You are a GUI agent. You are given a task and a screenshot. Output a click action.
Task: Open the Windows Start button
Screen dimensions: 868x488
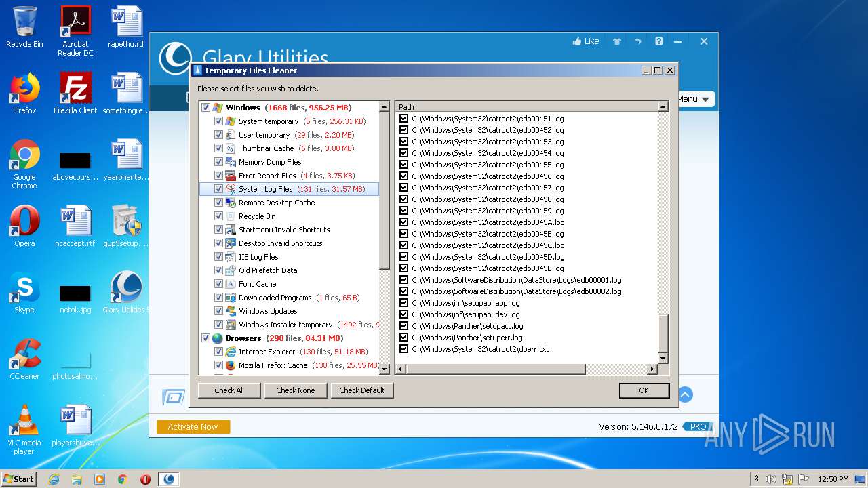click(19, 479)
